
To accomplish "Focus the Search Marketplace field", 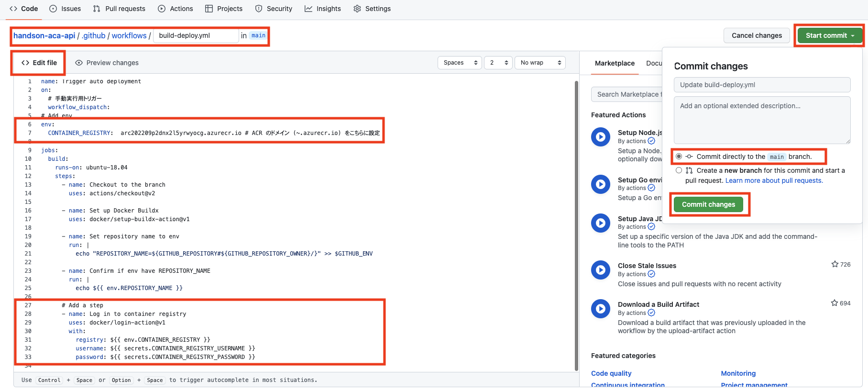I will pos(627,94).
